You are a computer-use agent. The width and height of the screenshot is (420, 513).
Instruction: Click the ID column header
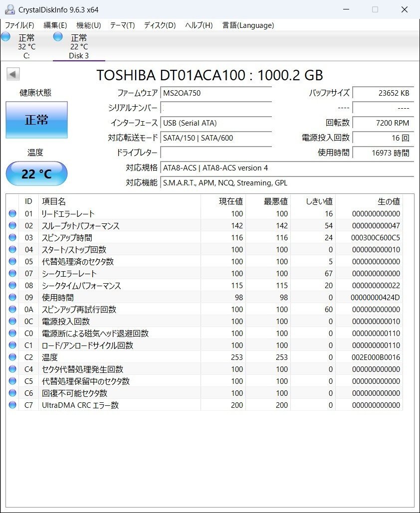29,201
